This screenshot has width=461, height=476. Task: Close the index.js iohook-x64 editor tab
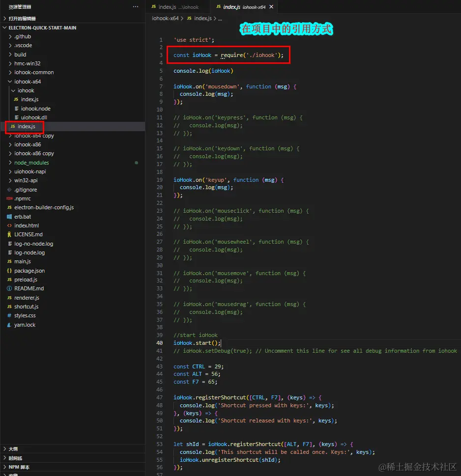[x=271, y=7]
